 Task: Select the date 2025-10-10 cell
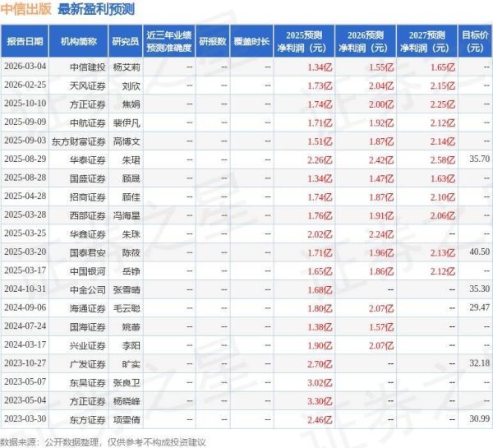click(x=25, y=104)
